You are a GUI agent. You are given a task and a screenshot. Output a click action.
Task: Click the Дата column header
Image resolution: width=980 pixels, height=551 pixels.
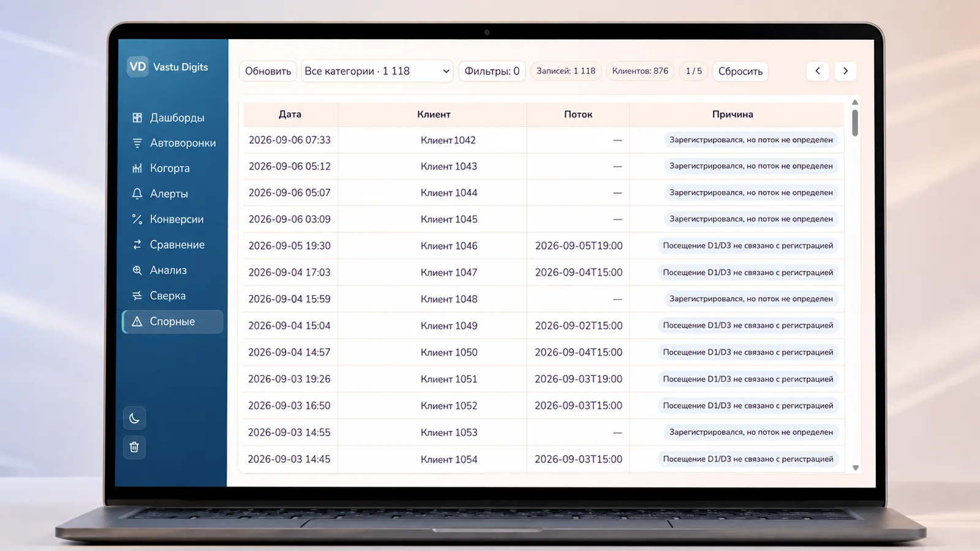(x=290, y=114)
